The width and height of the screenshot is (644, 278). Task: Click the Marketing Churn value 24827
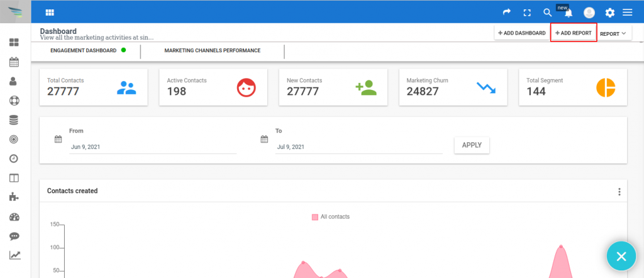coord(423,91)
